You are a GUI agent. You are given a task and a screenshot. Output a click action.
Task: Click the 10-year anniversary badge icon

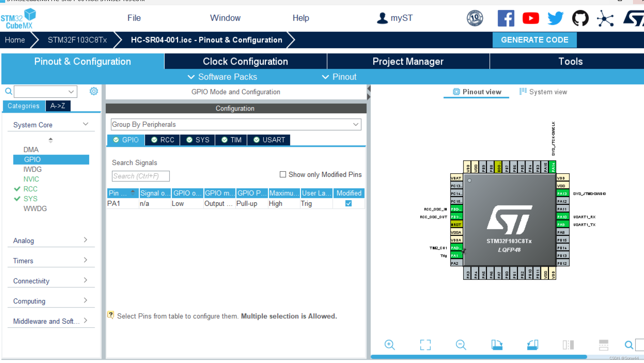(475, 18)
